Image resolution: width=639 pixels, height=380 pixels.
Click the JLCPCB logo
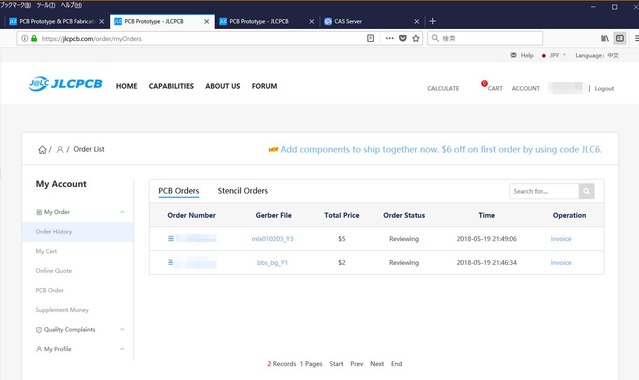66,84
